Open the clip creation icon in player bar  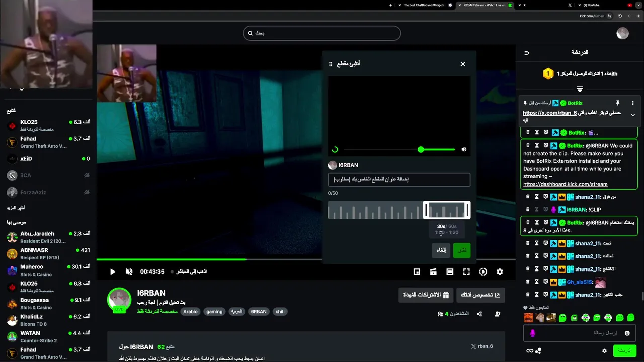point(433,271)
